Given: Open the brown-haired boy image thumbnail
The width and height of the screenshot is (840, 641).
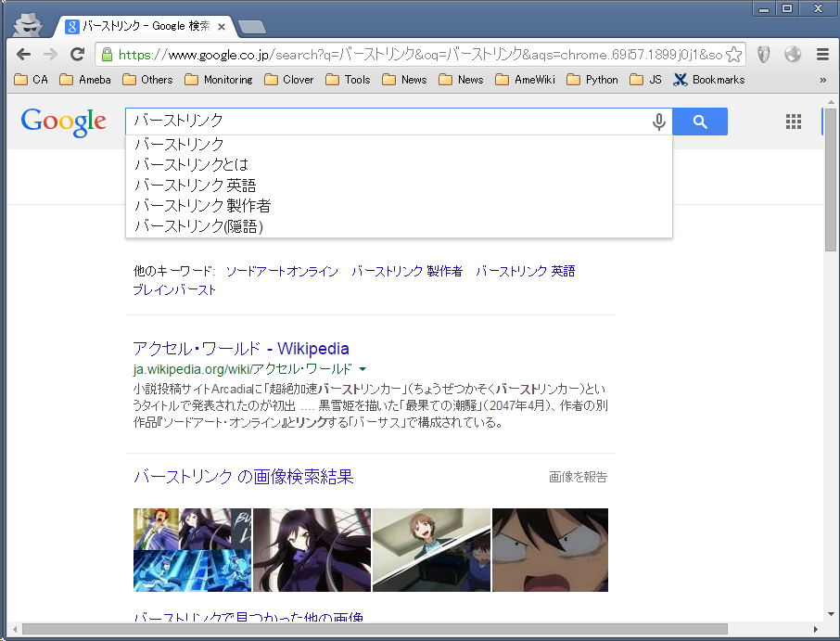Looking at the screenshot, I should [431, 550].
